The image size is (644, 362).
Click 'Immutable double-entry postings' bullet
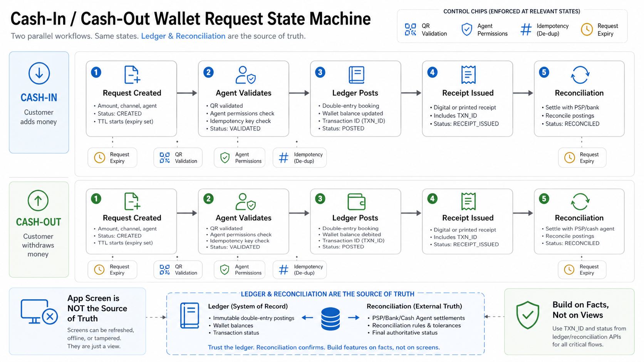253,318
